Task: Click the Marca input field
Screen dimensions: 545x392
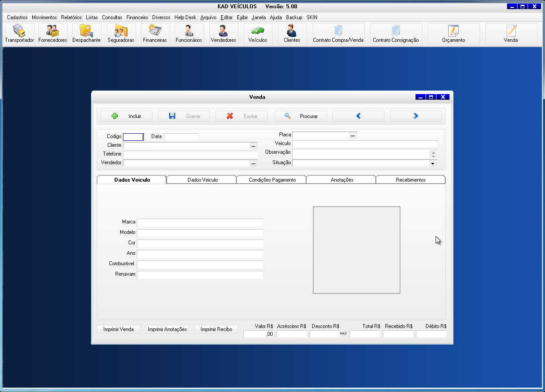Action: pos(200,223)
